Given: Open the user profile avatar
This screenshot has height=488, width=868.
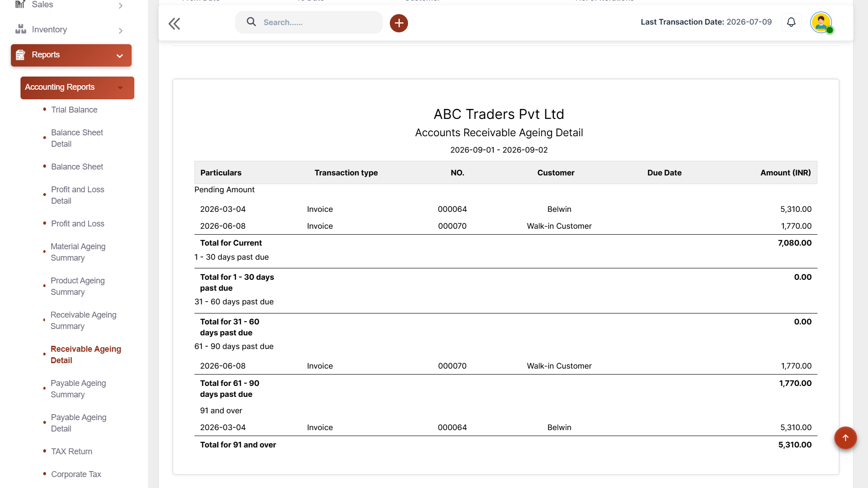Looking at the screenshot, I should pyautogui.click(x=821, y=22).
